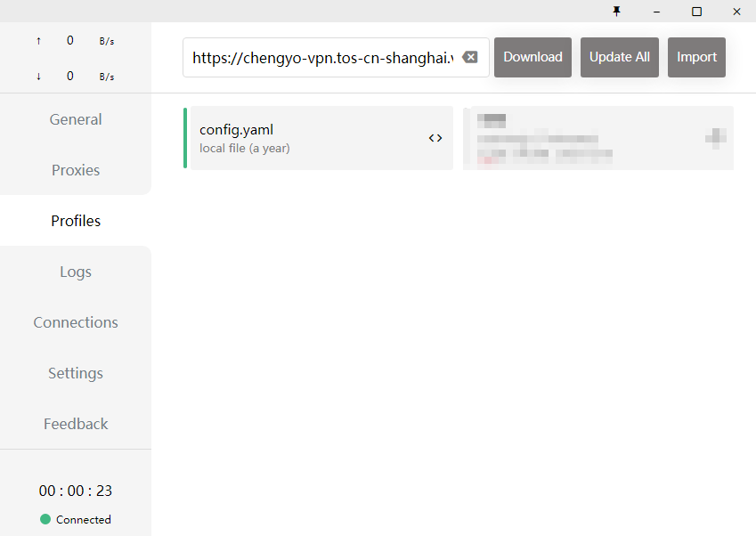Image resolution: width=756 pixels, height=536 pixels.
Task: Open config.yaml code editor icon
Action: (x=435, y=138)
